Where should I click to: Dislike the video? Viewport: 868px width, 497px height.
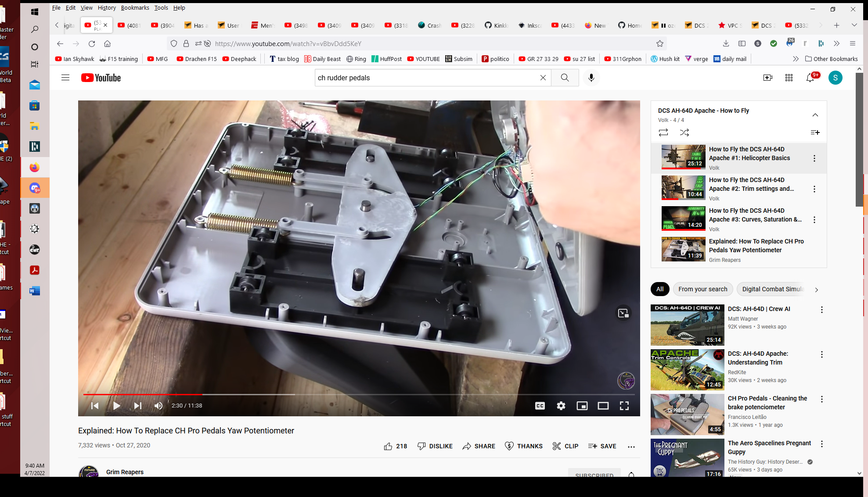pos(435,446)
